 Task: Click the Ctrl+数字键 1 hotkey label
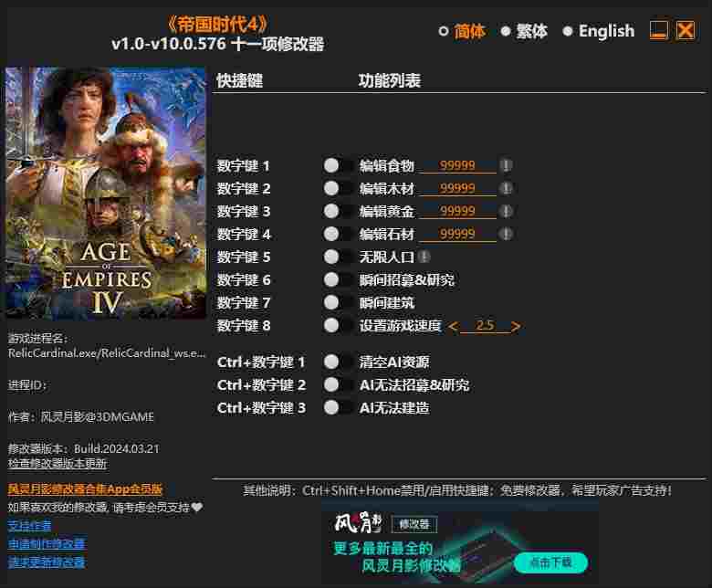coord(261,362)
